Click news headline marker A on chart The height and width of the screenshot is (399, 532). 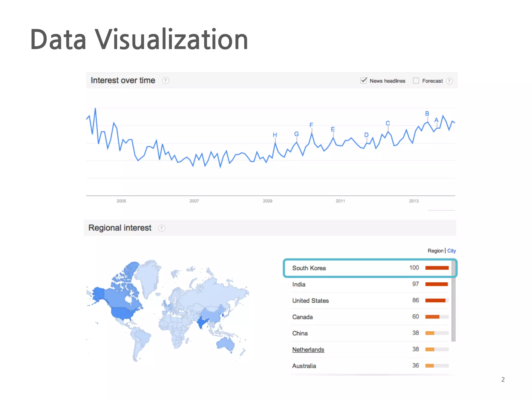[436, 120]
